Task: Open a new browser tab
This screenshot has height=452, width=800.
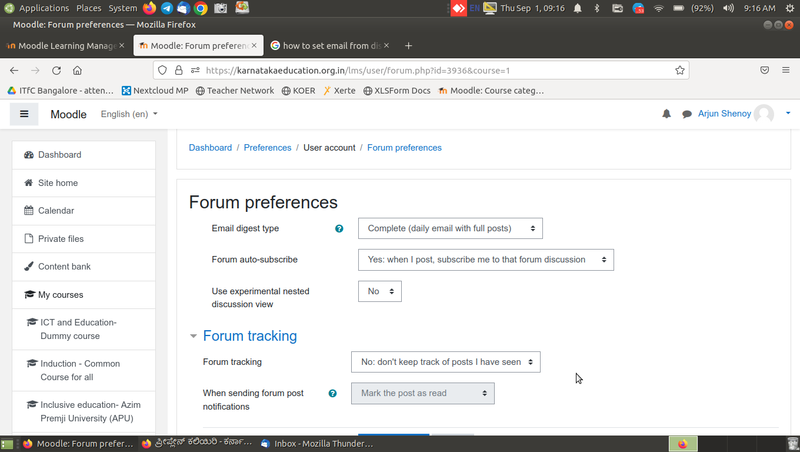Action: click(x=408, y=46)
